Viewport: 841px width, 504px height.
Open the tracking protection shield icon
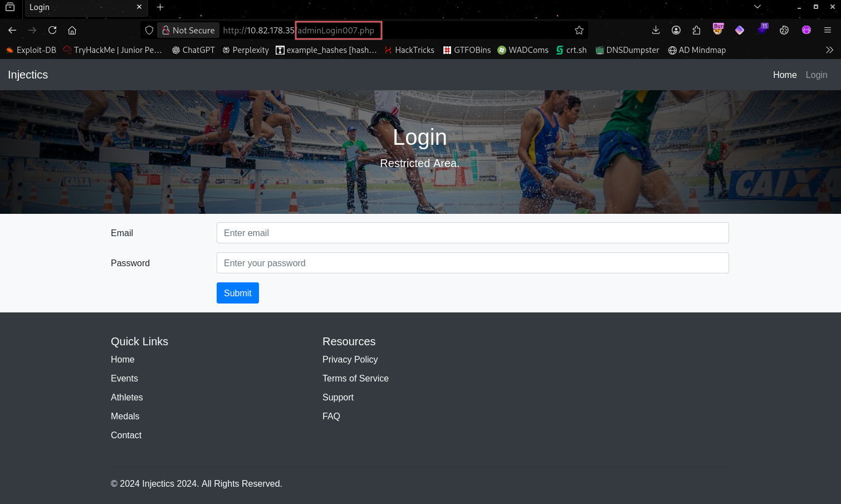coord(149,30)
